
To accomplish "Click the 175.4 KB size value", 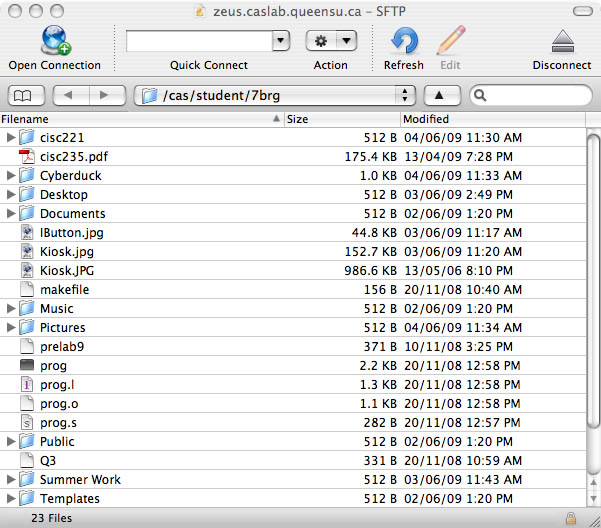I will coord(371,157).
